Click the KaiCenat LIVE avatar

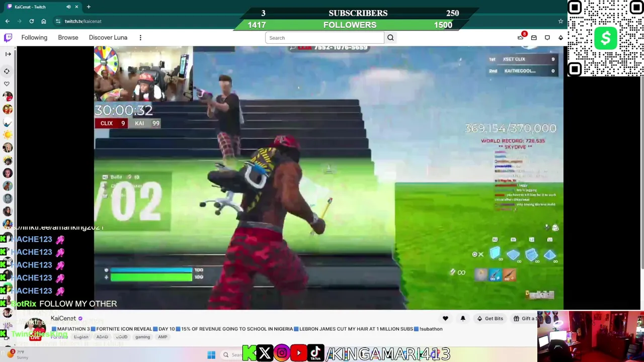pos(35,329)
